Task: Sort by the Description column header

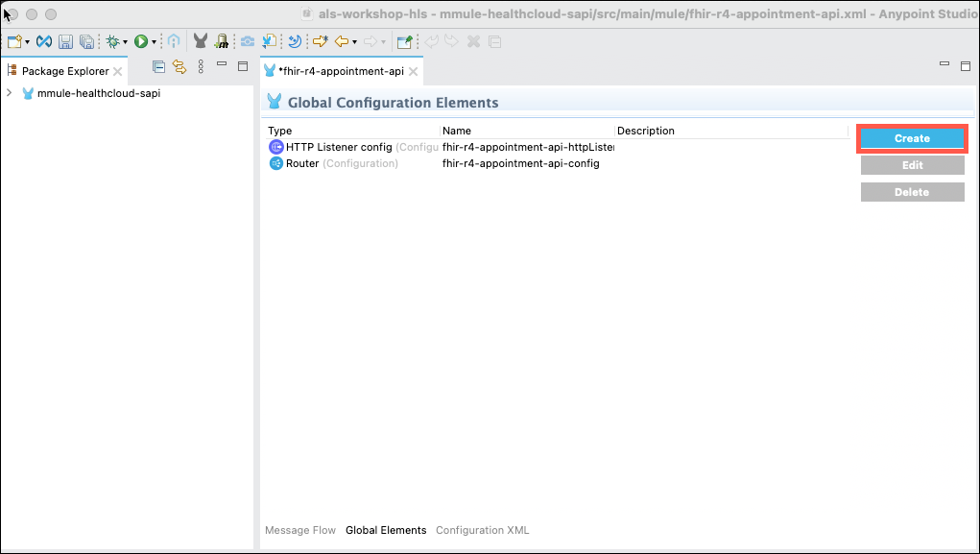Action: click(731, 131)
